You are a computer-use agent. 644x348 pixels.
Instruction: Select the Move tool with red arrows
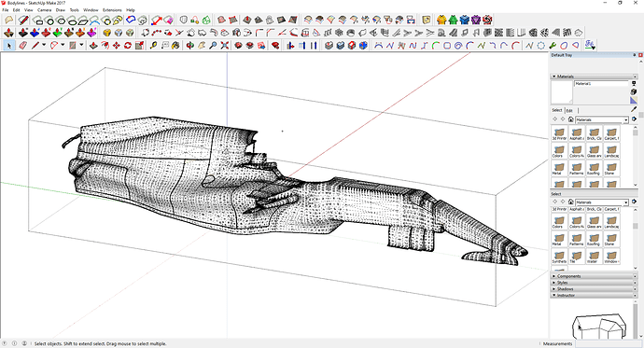(x=117, y=46)
